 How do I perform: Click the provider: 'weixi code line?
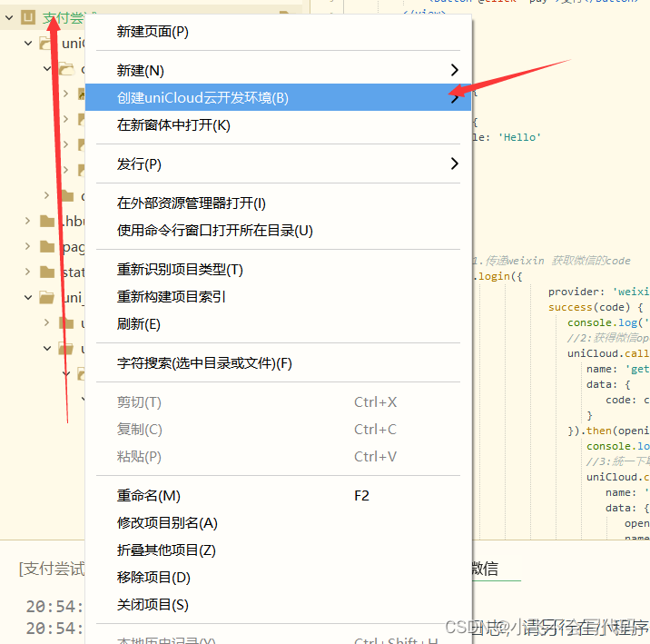tap(598, 292)
